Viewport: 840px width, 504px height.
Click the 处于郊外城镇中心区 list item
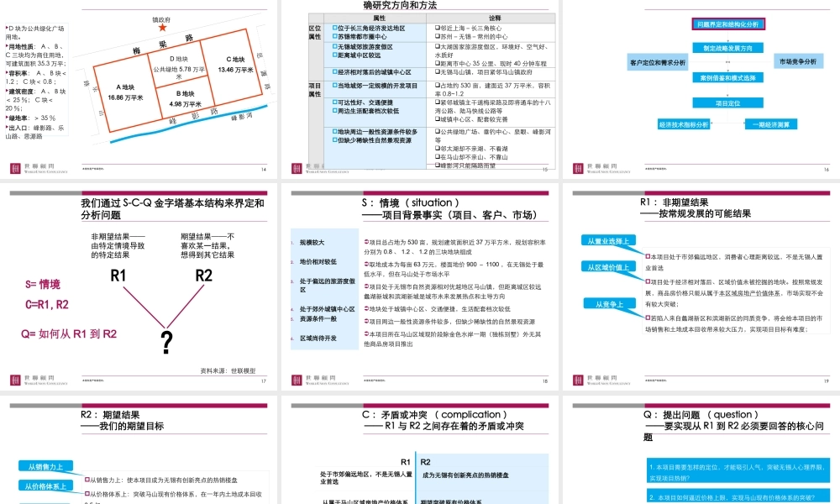[328, 309]
